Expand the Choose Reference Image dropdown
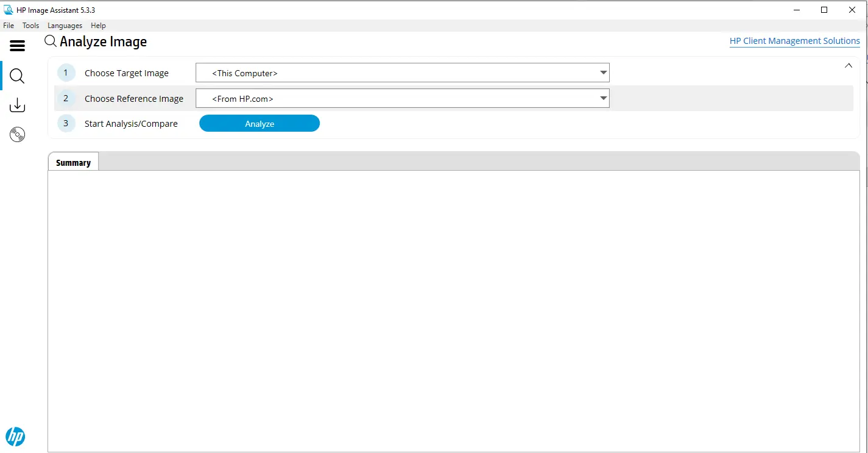Screen dimensions: 868x453 point(603,98)
